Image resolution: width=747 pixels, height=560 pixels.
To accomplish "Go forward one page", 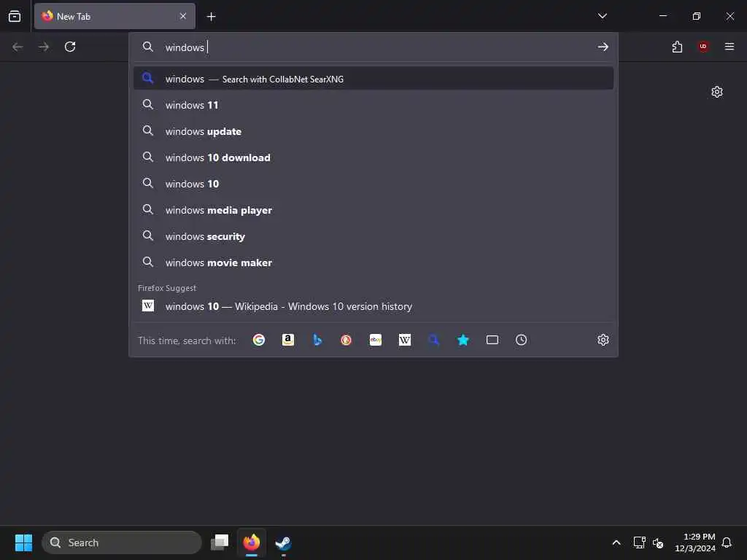I will coord(43,47).
